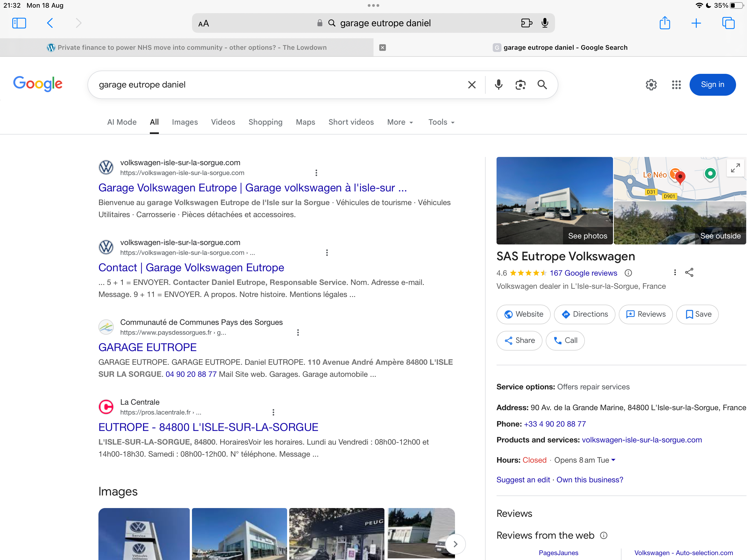Expand business opening hours arrow
The image size is (747, 560).
(x=613, y=460)
